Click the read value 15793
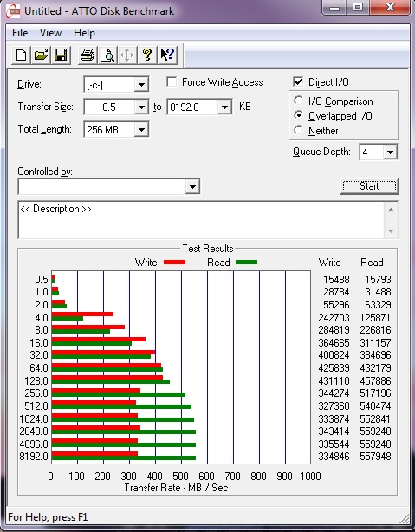Image resolution: width=415 pixels, height=532 pixels. pyautogui.click(x=378, y=280)
